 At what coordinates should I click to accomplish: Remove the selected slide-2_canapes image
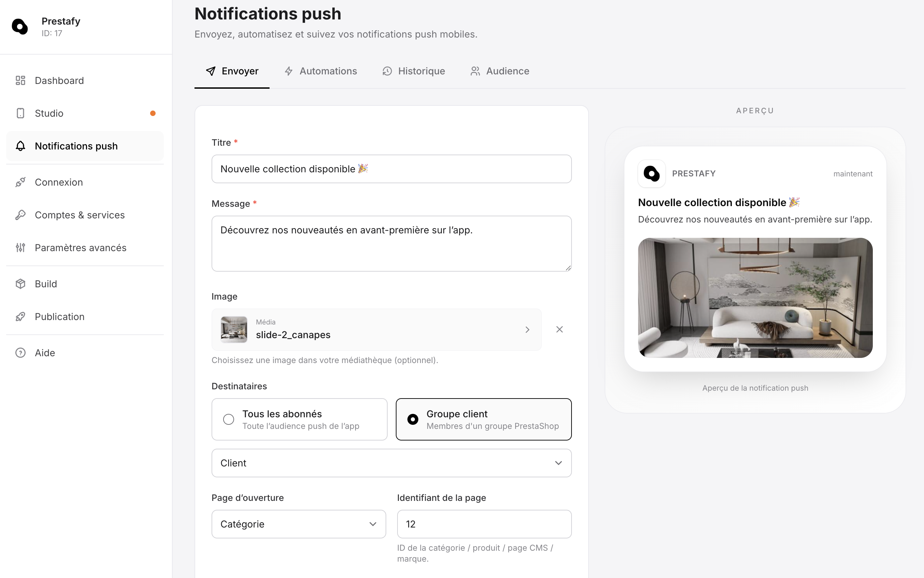pos(559,330)
